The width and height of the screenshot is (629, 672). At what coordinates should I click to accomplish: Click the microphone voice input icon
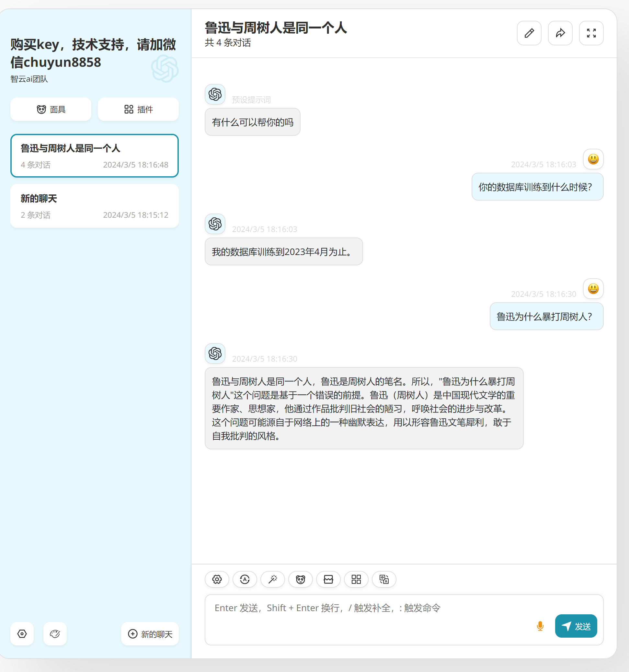[x=540, y=626]
